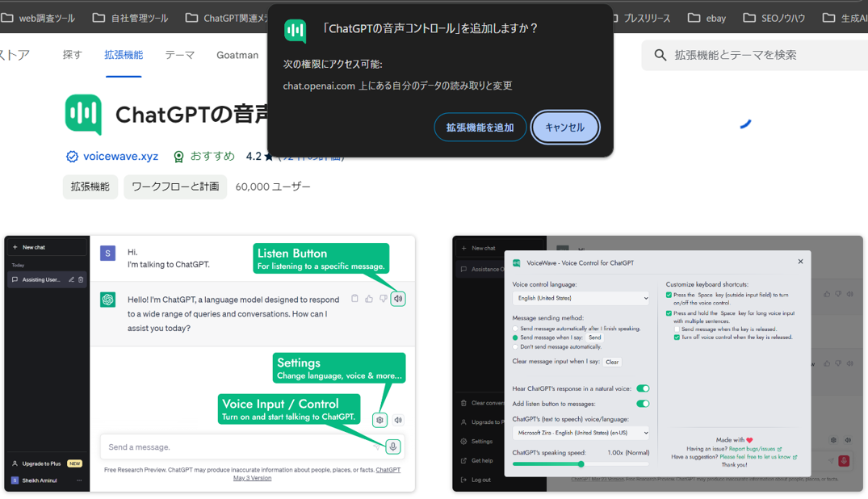Click the 60,000 ユーザー count text
Viewport: 868px width, 499px height.
point(273,187)
